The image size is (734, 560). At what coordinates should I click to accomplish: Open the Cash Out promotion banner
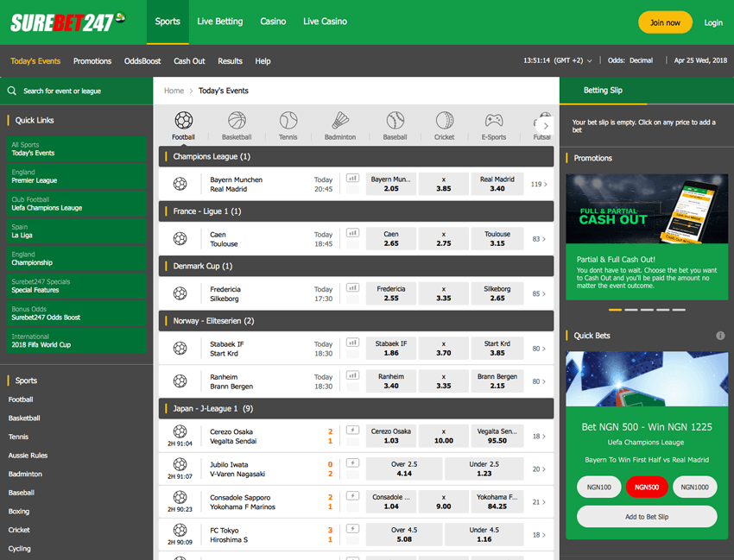(x=647, y=209)
